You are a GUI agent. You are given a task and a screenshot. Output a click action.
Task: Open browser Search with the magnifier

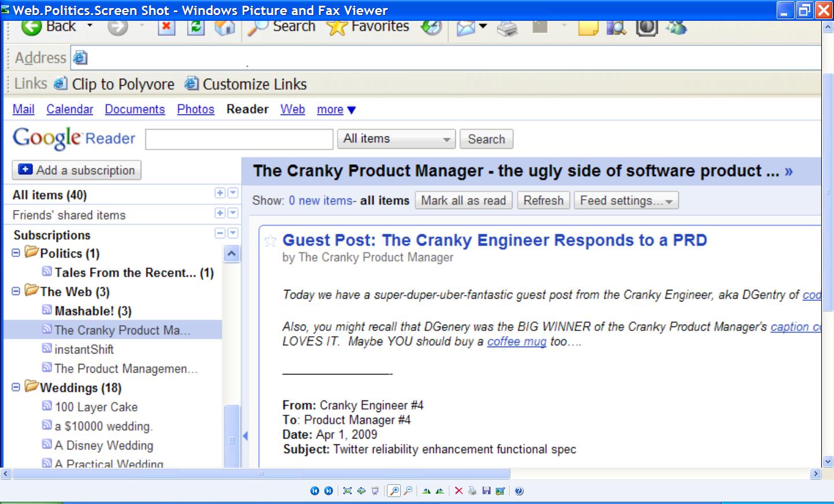(x=282, y=26)
